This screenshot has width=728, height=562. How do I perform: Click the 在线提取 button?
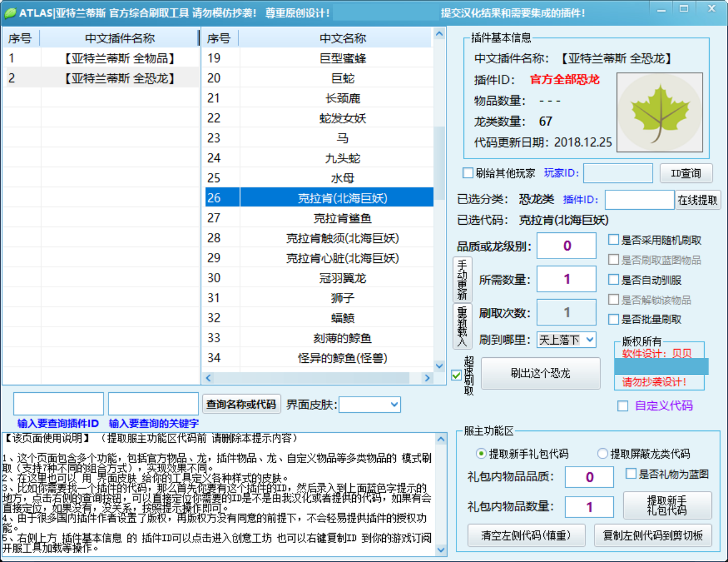[698, 200]
